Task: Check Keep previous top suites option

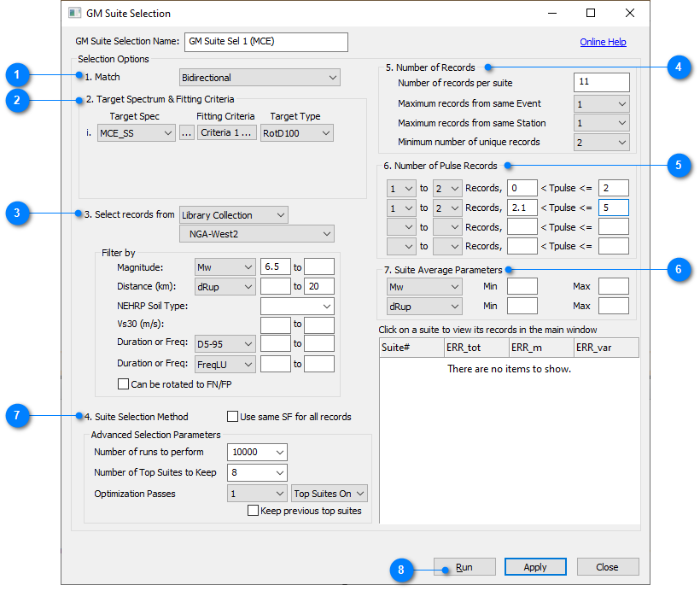Action: 253,511
